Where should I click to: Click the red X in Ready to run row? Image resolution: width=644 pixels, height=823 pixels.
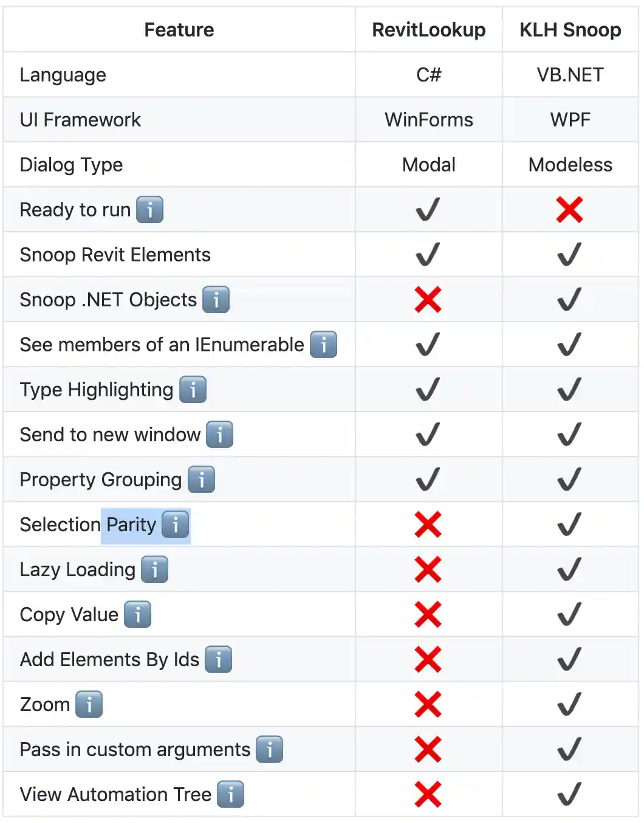coord(569,210)
